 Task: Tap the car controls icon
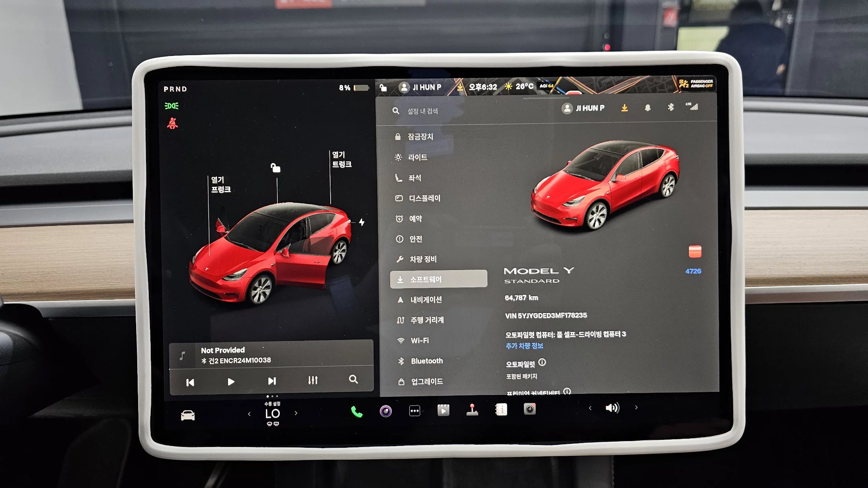(188, 415)
